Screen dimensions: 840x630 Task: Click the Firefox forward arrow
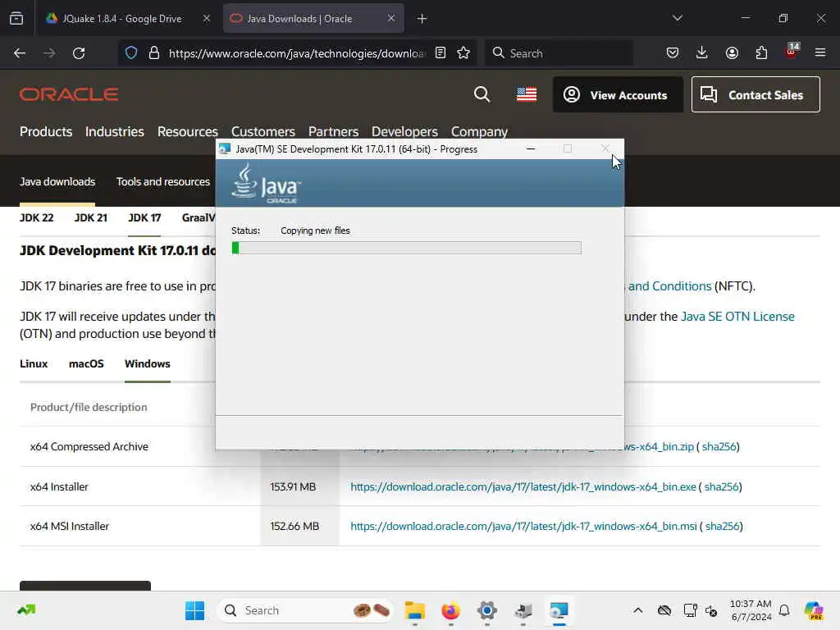pos(48,53)
